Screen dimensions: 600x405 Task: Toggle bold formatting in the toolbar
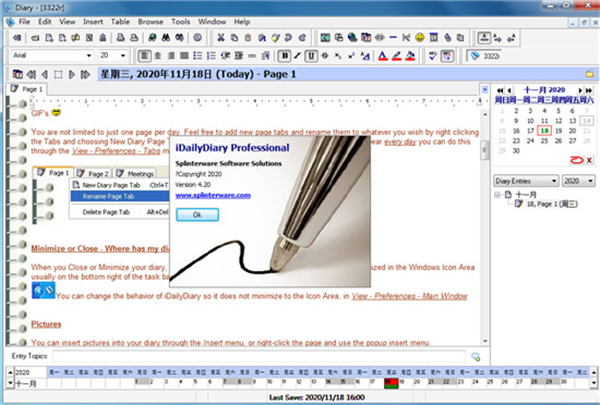pyautogui.click(x=285, y=54)
